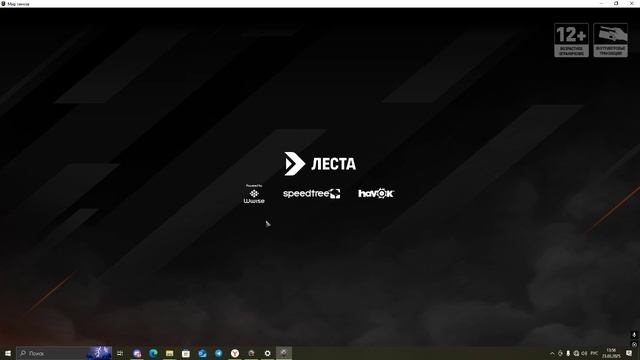Viewport: 640px width, 360px height.
Task: Close the Мир танков window
Action: [x=631, y=4]
